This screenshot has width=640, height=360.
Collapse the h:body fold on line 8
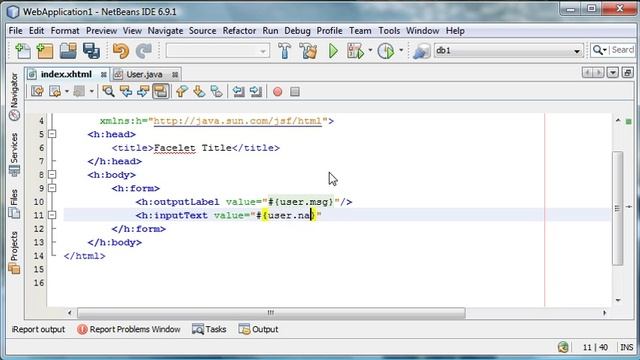52,175
